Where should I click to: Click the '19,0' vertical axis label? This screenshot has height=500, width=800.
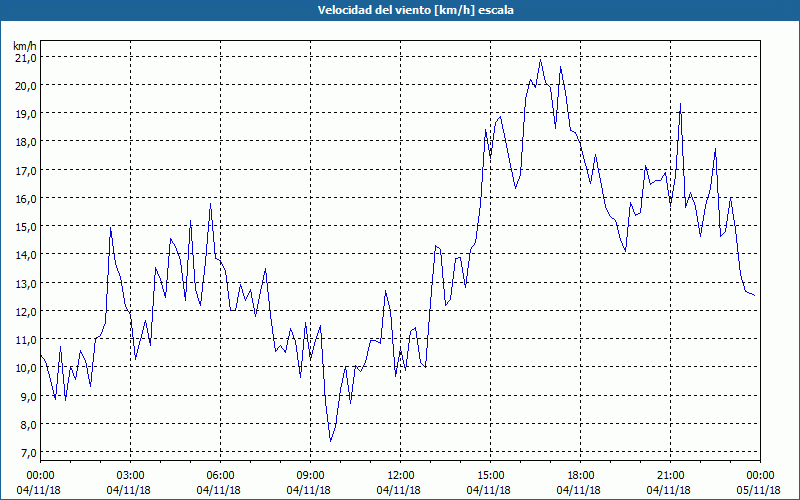tap(26, 114)
